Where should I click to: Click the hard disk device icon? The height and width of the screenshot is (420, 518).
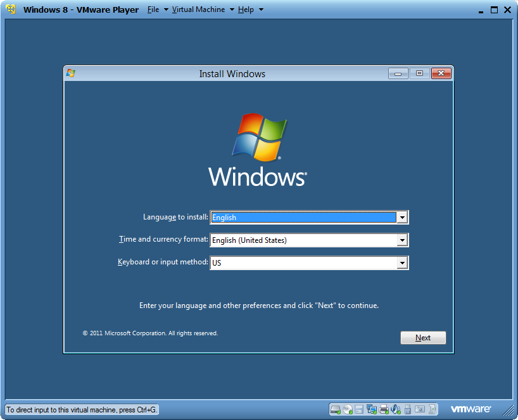click(x=336, y=409)
